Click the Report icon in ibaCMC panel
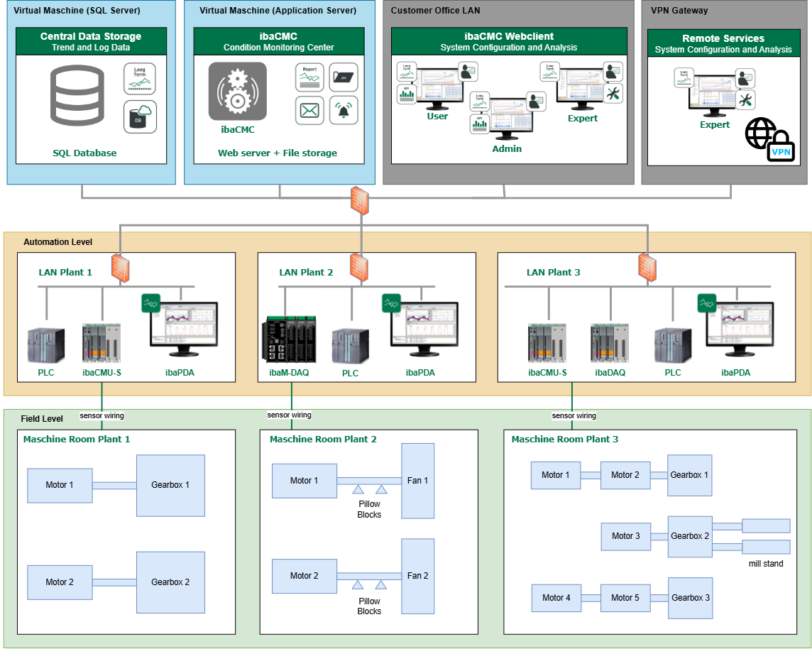 pos(309,77)
